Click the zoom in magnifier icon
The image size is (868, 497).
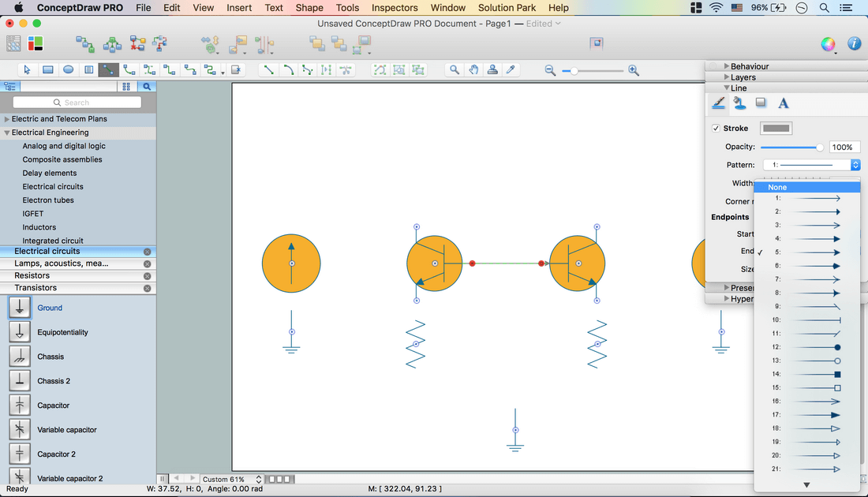tap(633, 71)
